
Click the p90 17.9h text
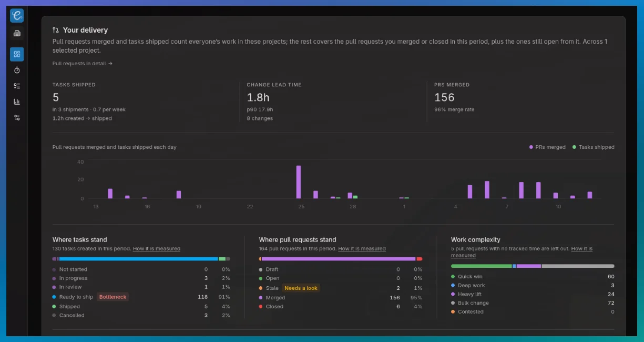point(260,109)
